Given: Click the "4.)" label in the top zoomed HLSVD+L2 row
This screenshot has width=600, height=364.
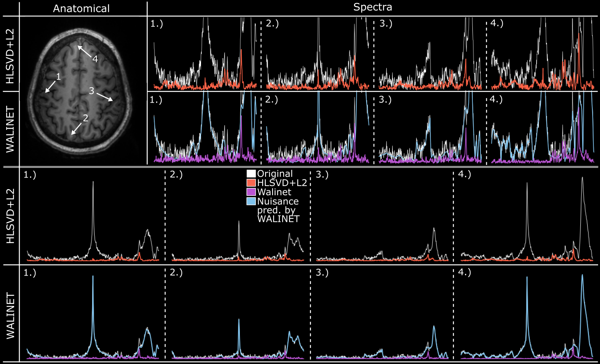Looking at the screenshot, I should (x=497, y=23).
